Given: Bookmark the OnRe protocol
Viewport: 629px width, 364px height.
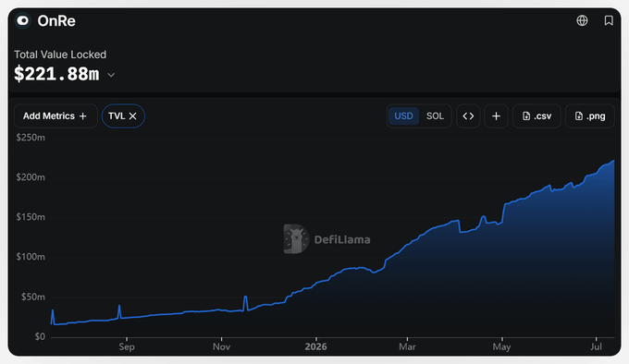Looking at the screenshot, I should coord(609,20).
